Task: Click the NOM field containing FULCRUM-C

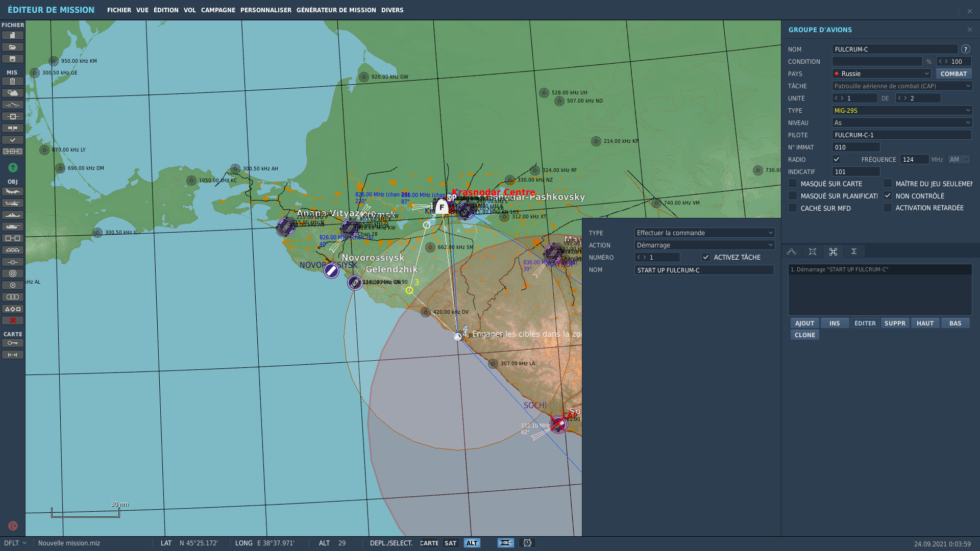Action: click(x=895, y=49)
